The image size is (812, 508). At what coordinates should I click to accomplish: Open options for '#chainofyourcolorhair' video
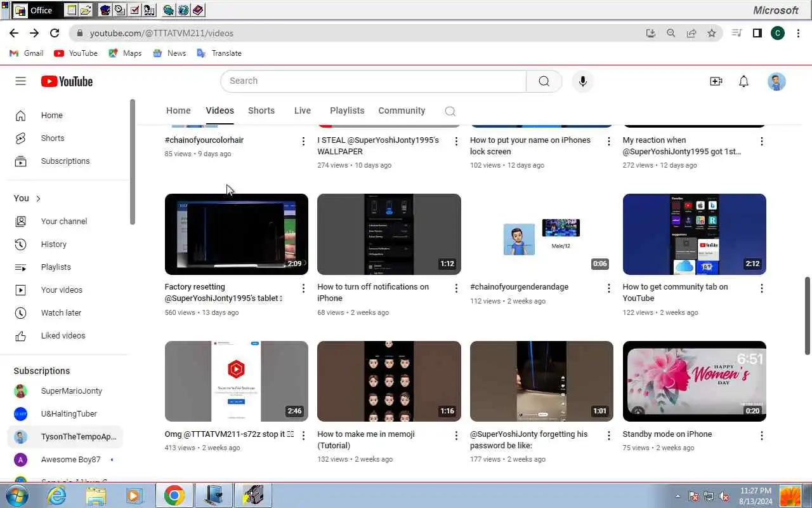click(x=303, y=142)
